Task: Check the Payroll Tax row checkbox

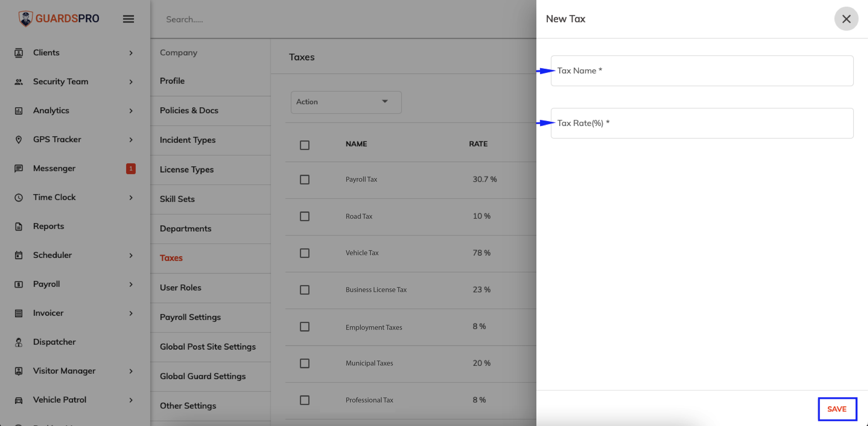Action: (305, 179)
